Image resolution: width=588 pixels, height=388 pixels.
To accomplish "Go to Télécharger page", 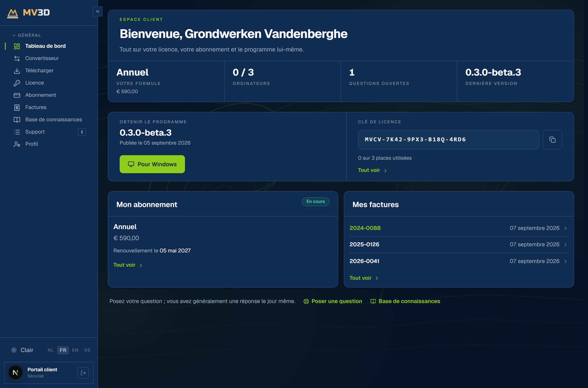I will click(x=49, y=70).
